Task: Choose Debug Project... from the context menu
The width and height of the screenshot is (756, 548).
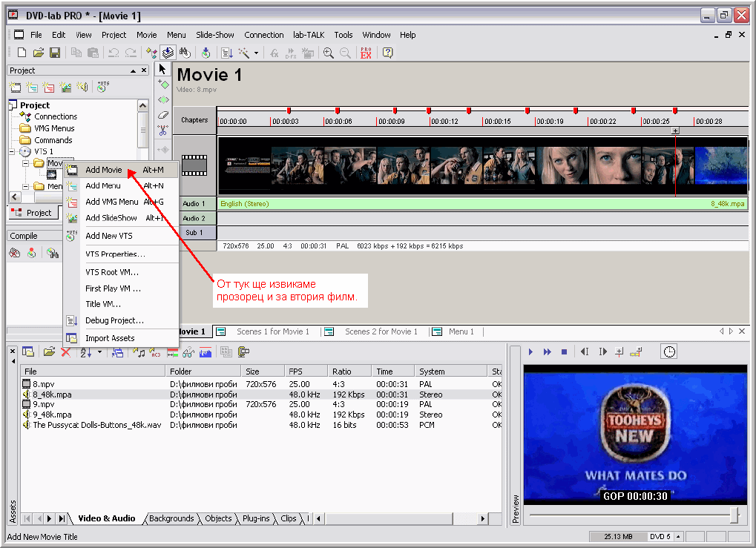Action: tap(121, 320)
